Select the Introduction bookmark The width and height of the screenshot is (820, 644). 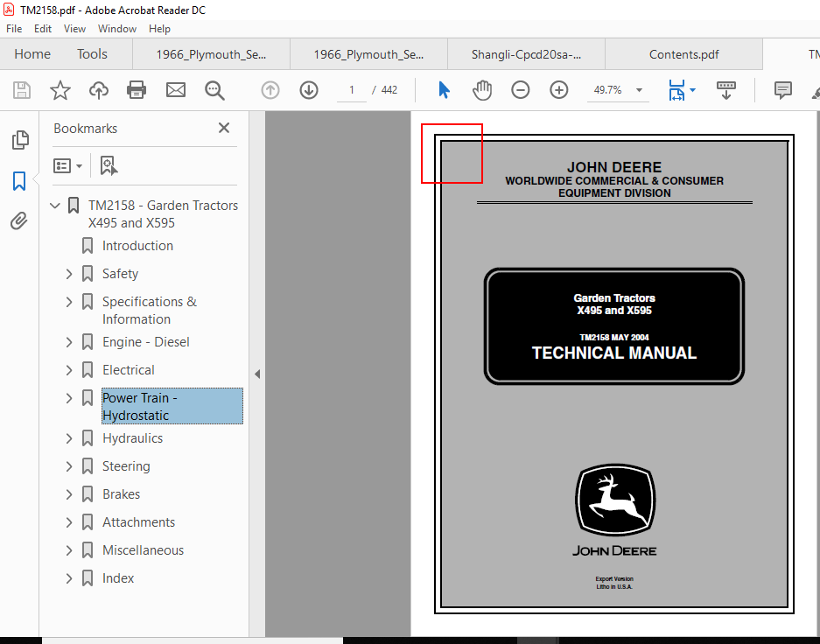tap(137, 246)
